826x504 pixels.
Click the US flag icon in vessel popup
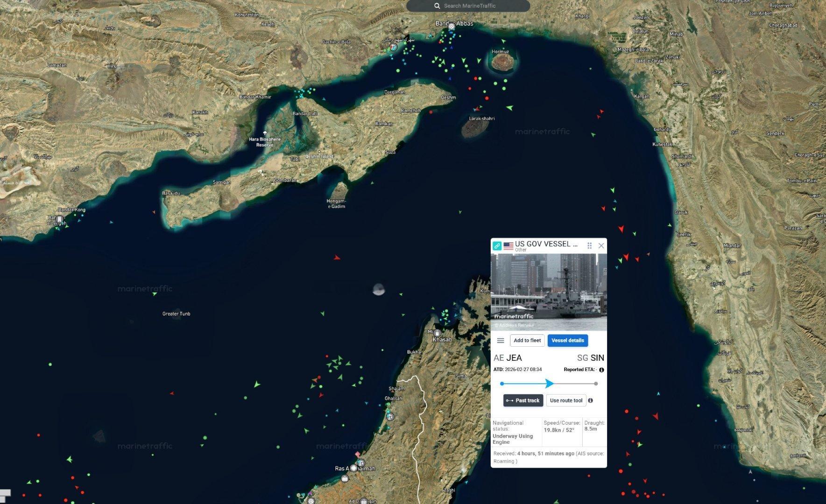(508, 246)
